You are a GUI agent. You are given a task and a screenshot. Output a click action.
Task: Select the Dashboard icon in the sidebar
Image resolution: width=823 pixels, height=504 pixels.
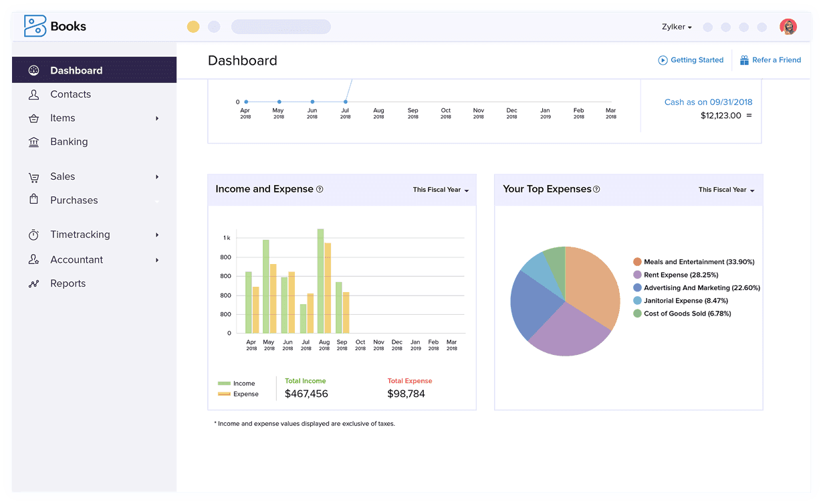point(34,70)
